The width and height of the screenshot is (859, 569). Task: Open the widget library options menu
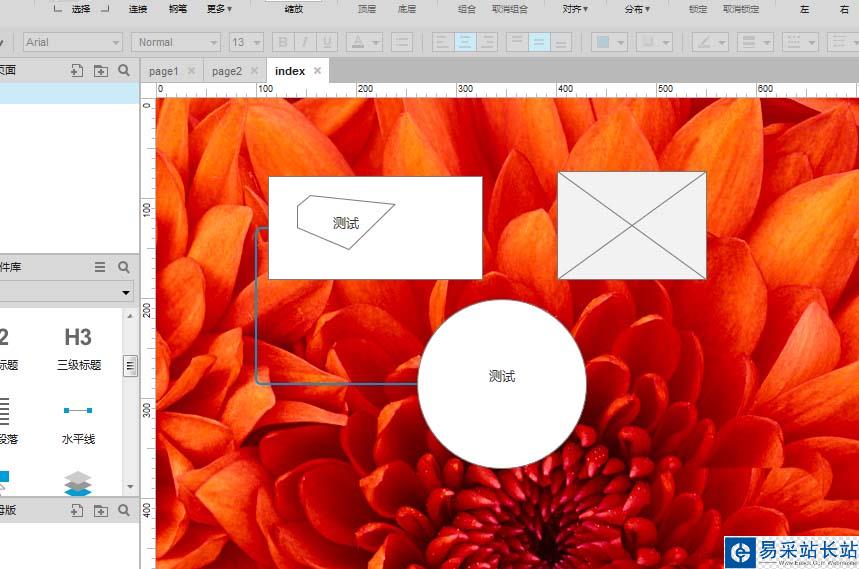[x=100, y=267]
